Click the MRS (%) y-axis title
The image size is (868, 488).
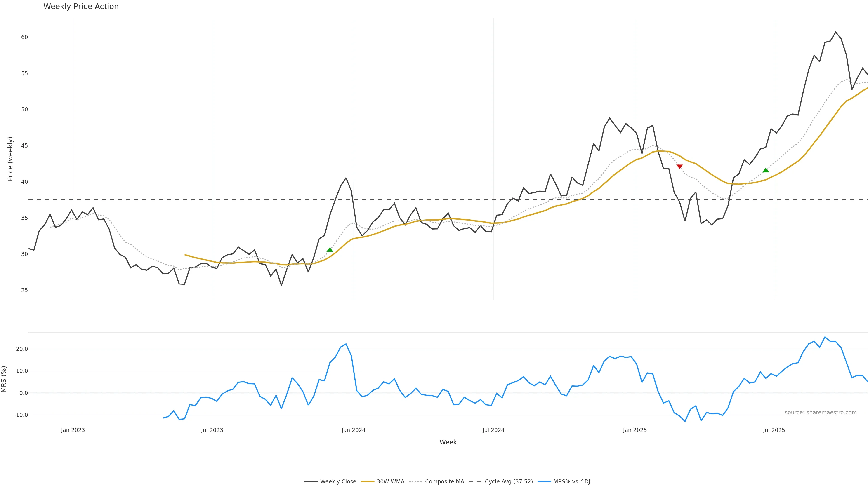click(x=4, y=379)
